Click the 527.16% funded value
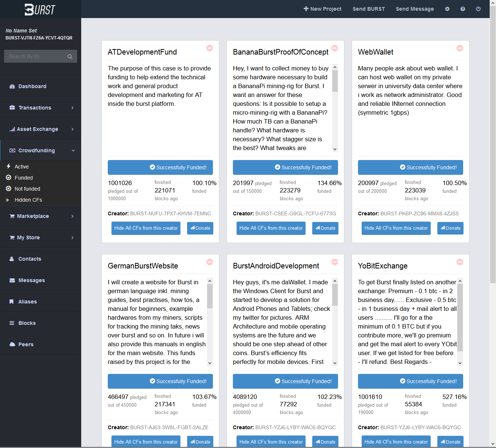 [454, 397]
